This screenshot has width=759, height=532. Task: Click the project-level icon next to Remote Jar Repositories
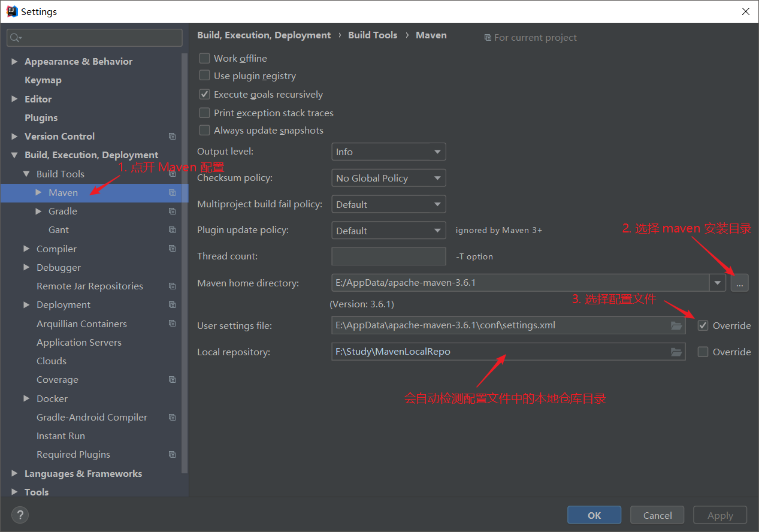pos(172,286)
